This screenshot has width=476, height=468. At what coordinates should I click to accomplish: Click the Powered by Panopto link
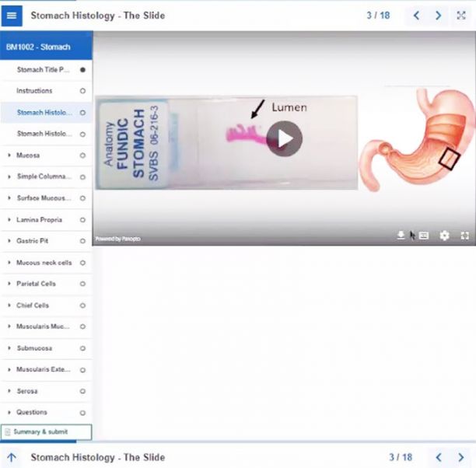pyautogui.click(x=117, y=239)
